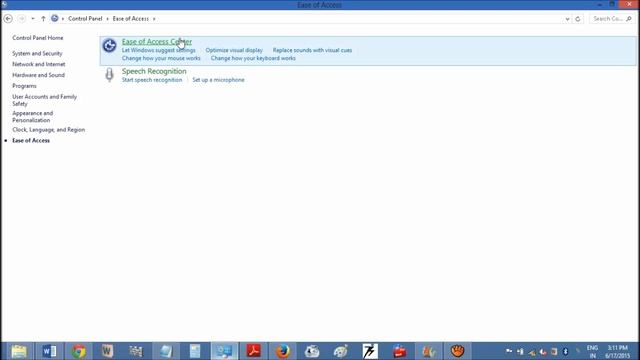Click the Speech Recognition microphone icon
The width and height of the screenshot is (640, 360).
click(x=109, y=75)
